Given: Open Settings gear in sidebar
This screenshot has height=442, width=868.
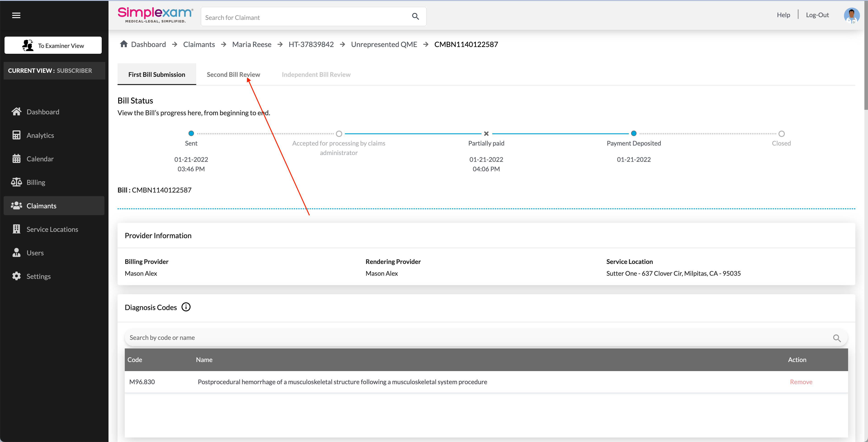Looking at the screenshot, I should (x=17, y=276).
